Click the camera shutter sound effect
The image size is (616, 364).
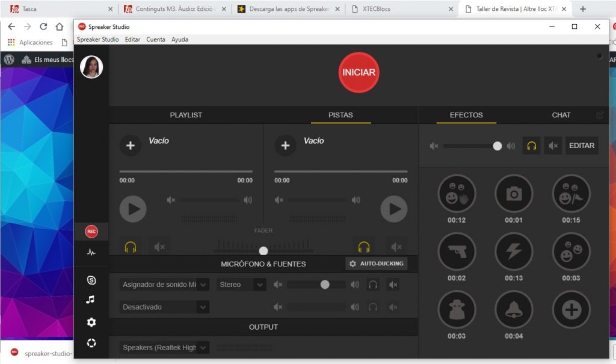514,194
